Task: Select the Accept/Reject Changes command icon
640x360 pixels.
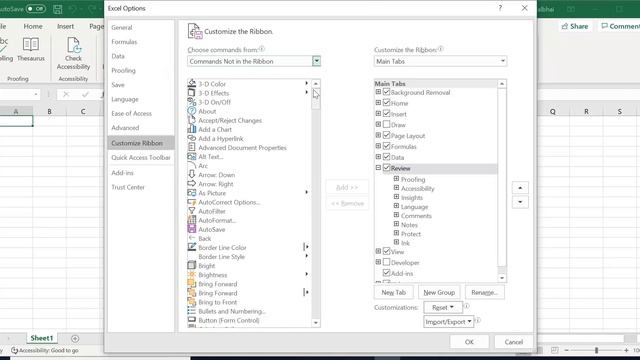Action: click(x=191, y=120)
